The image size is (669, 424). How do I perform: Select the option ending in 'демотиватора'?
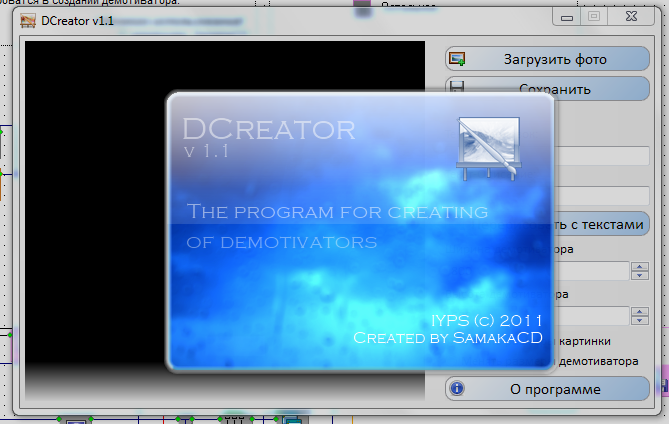pos(600,360)
